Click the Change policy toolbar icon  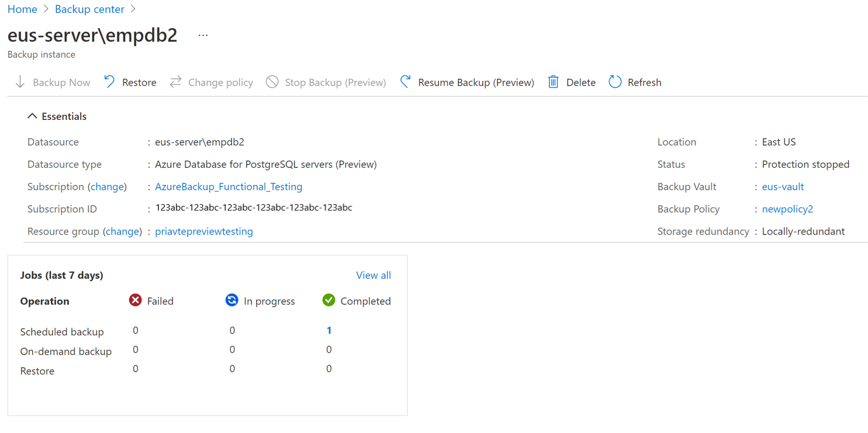(x=175, y=82)
